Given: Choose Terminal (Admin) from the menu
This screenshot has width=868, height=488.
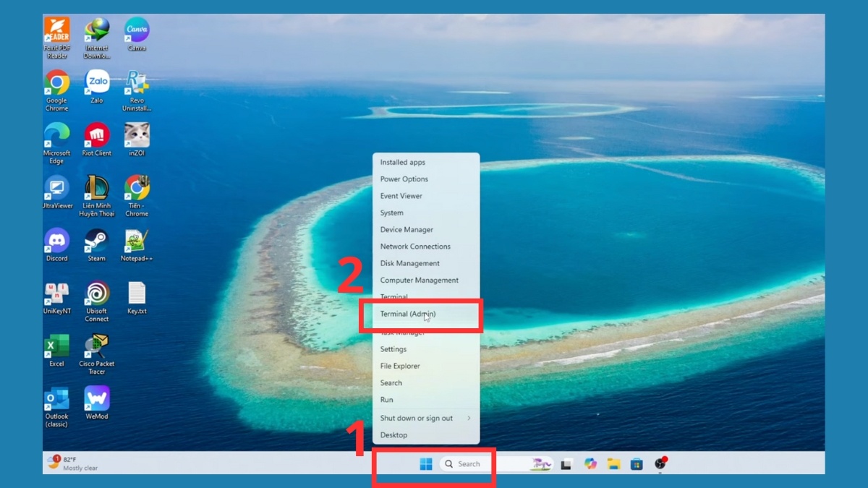Looking at the screenshot, I should (426, 314).
